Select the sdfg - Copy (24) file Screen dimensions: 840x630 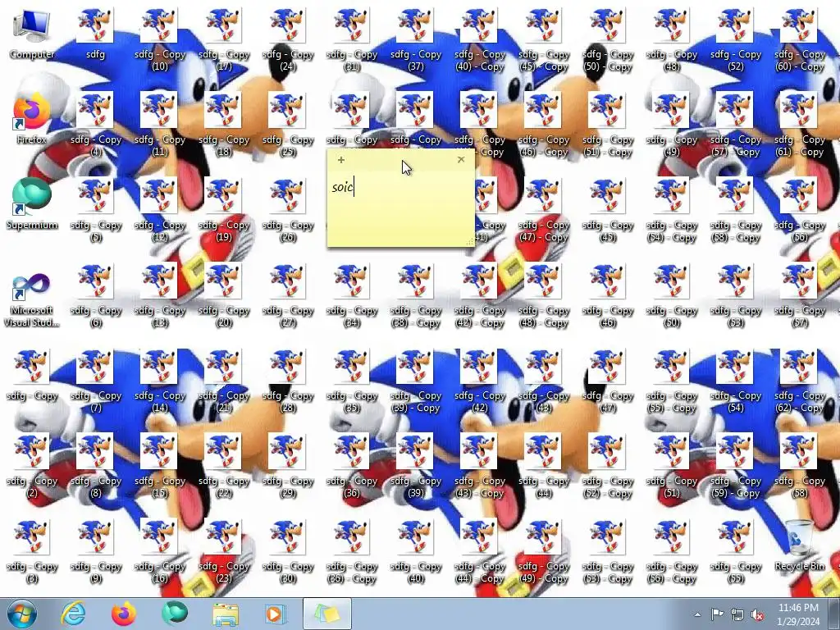coord(287,39)
